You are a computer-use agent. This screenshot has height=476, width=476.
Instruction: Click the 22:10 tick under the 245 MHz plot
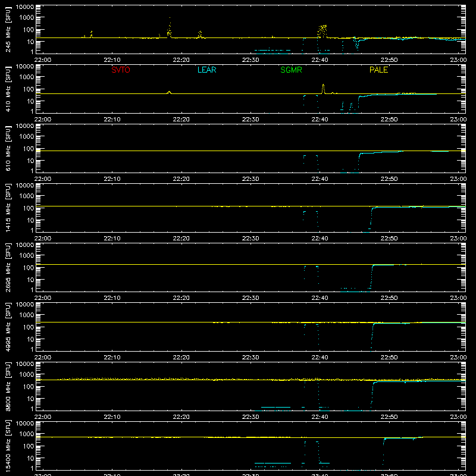(112, 60)
